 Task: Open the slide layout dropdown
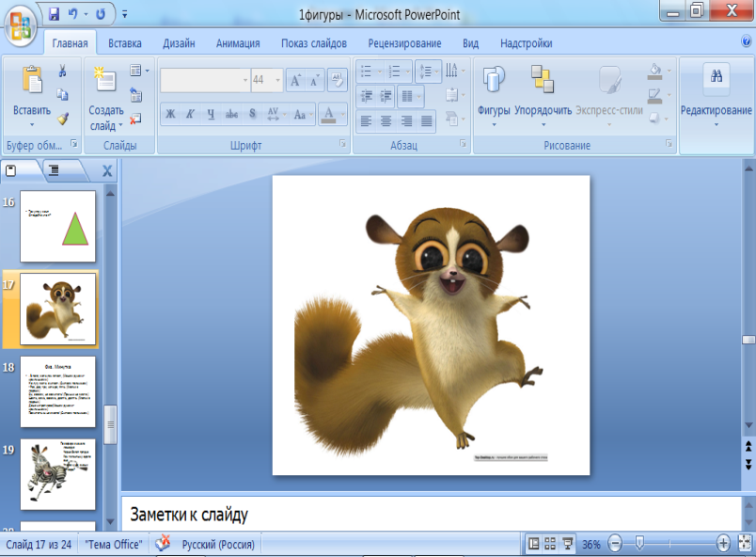tap(139, 71)
